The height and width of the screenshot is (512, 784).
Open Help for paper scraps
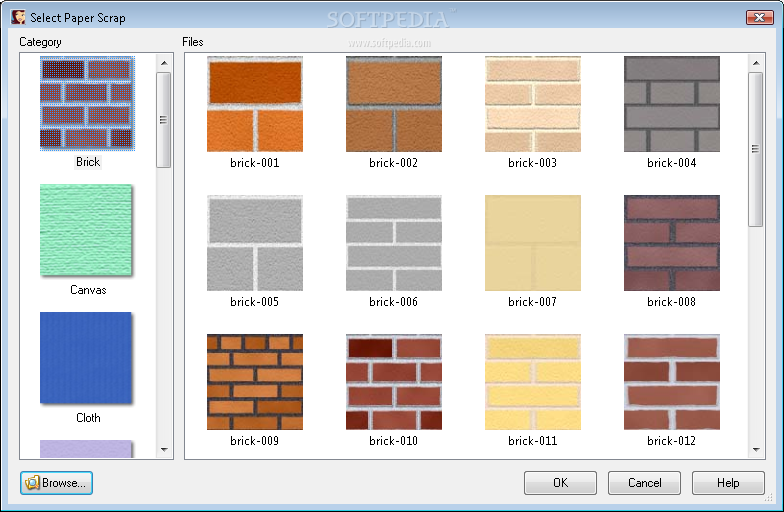(728, 483)
